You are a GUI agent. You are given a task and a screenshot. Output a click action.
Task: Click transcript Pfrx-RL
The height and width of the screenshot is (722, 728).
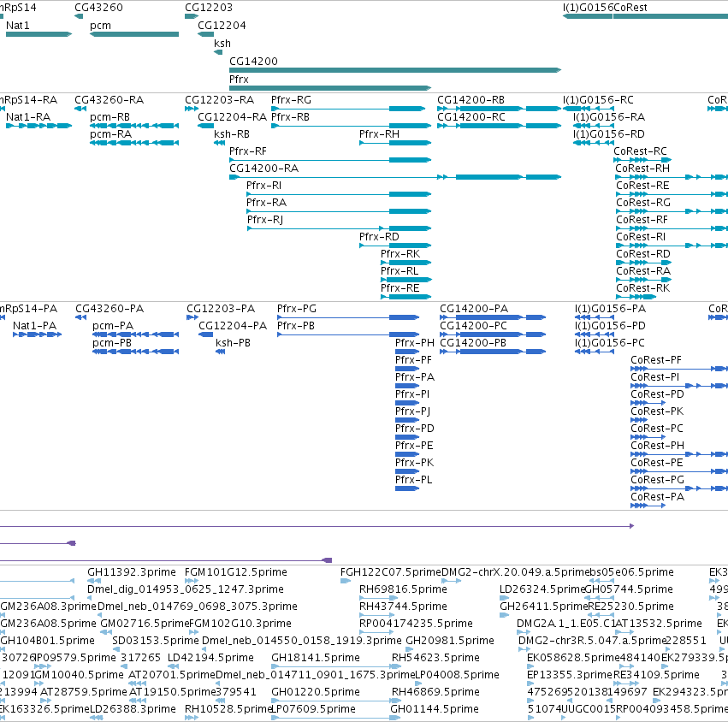pyautogui.click(x=406, y=280)
